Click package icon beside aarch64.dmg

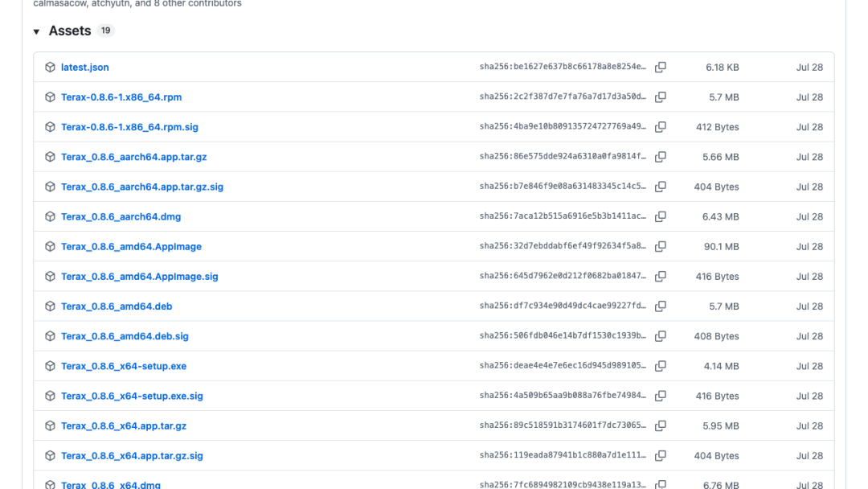point(50,216)
